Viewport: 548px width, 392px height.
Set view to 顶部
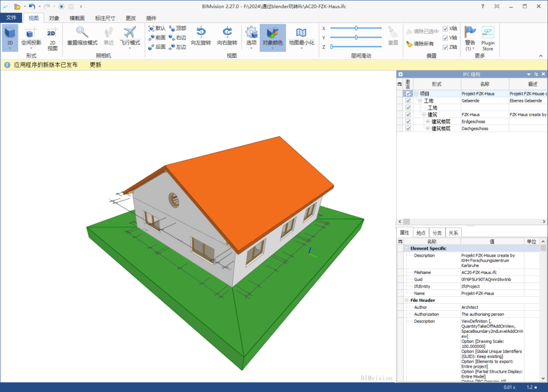tap(178, 28)
